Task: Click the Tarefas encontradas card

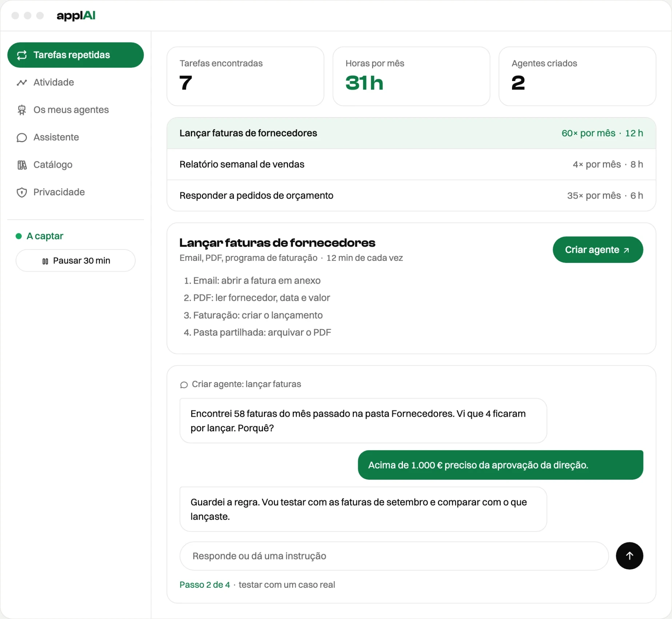Action: point(245,76)
